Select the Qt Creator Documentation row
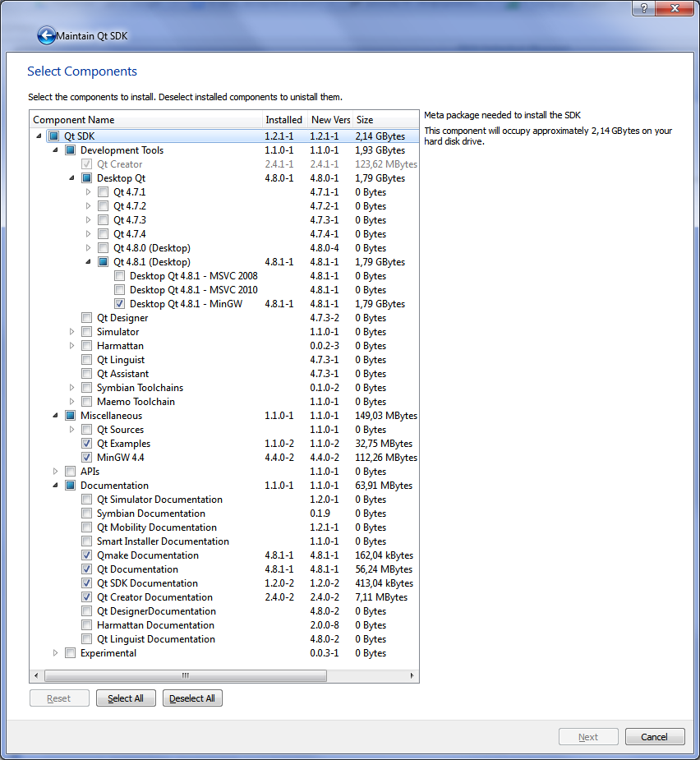The height and width of the screenshot is (760, 700). click(x=154, y=597)
